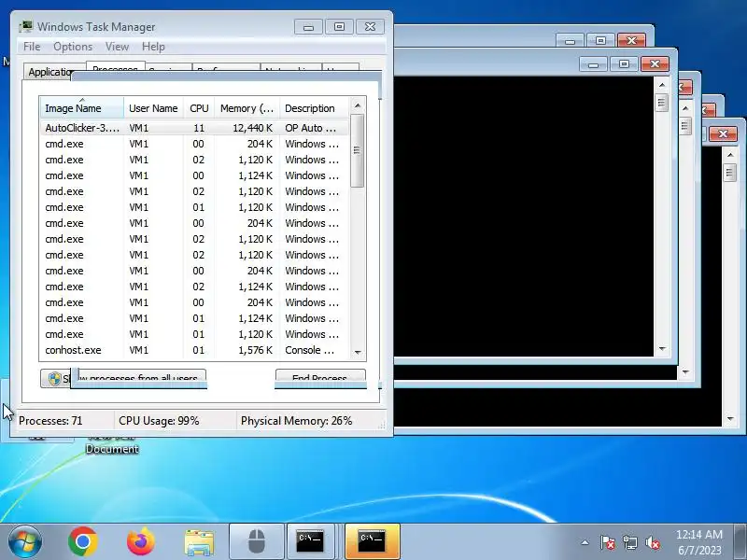747x560 pixels.
Task: Switch to the AutoClicker mouse taskbar icon
Action: pos(257,541)
